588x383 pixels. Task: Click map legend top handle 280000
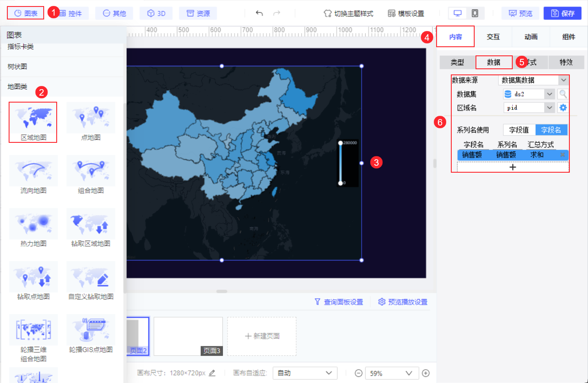341,143
